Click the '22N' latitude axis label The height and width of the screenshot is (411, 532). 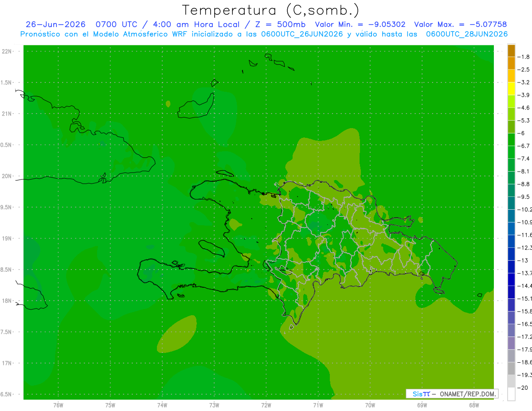(x=6, y=51)
